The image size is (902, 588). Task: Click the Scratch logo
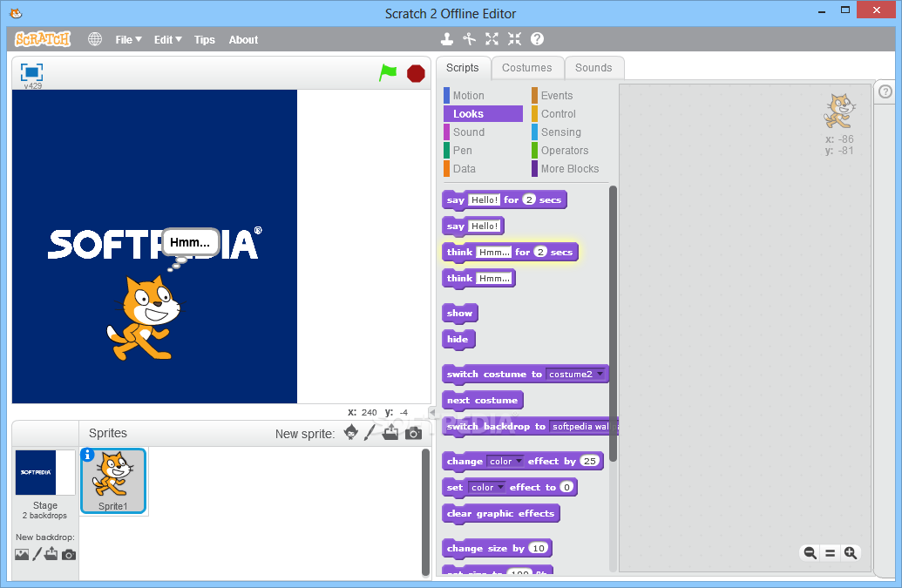pyautogui.click(x=43, y=39)
